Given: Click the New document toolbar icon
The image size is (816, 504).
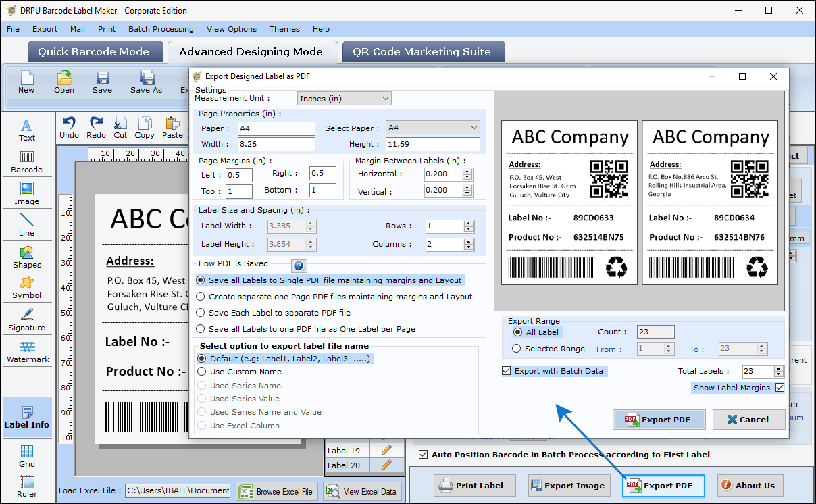Looking at the screenshot, I should pyautogui.click(x=26, y=82).
